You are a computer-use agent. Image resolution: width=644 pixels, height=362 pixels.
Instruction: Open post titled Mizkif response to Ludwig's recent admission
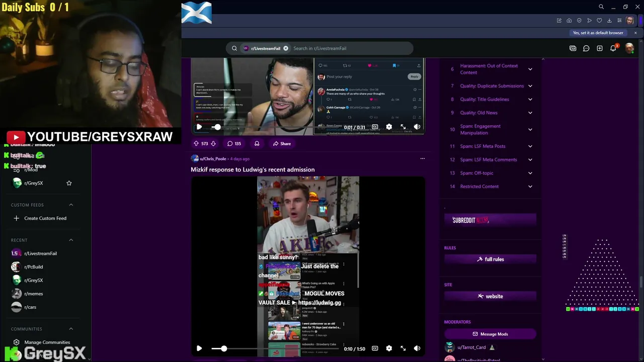pos(253,169)
